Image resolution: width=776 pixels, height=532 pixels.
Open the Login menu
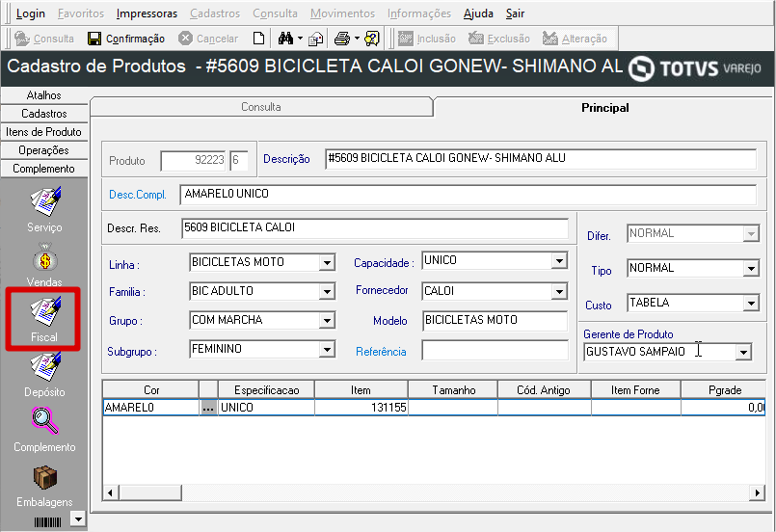point(30,13)
